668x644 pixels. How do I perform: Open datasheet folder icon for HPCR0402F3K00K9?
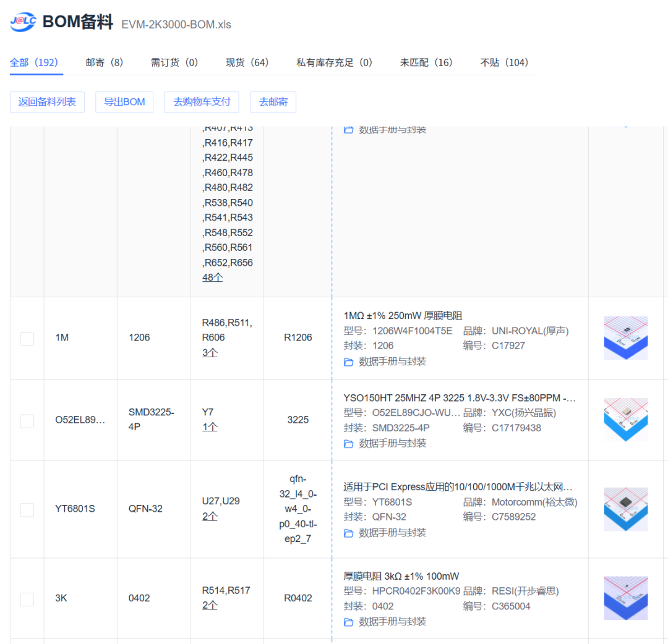click(x=348, y=622)
